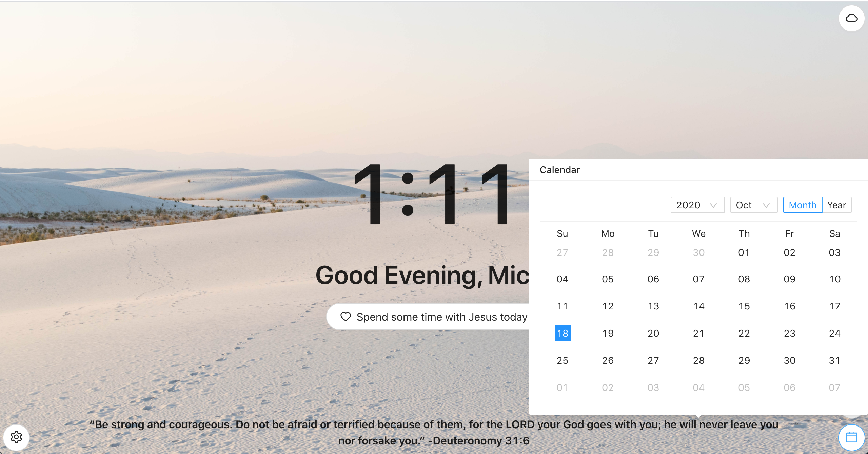Select greyed-out November 07
Image resolution: width=868 pixels, height=454 pixels.
(834, 387)
